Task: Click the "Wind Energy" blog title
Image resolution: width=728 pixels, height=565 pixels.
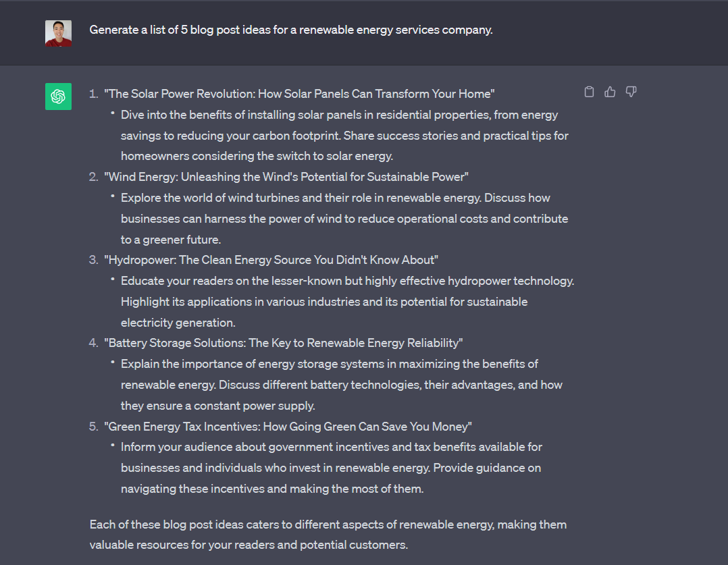Action: [x=286, y=177]
